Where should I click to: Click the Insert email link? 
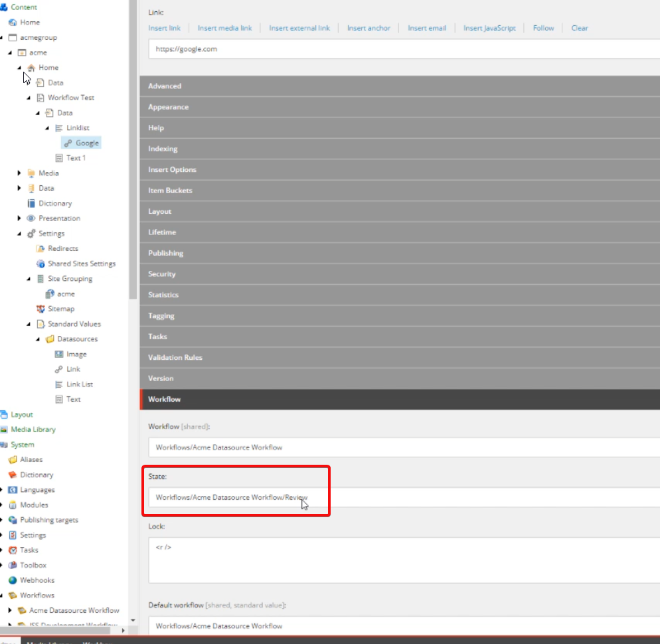point(427,28)
